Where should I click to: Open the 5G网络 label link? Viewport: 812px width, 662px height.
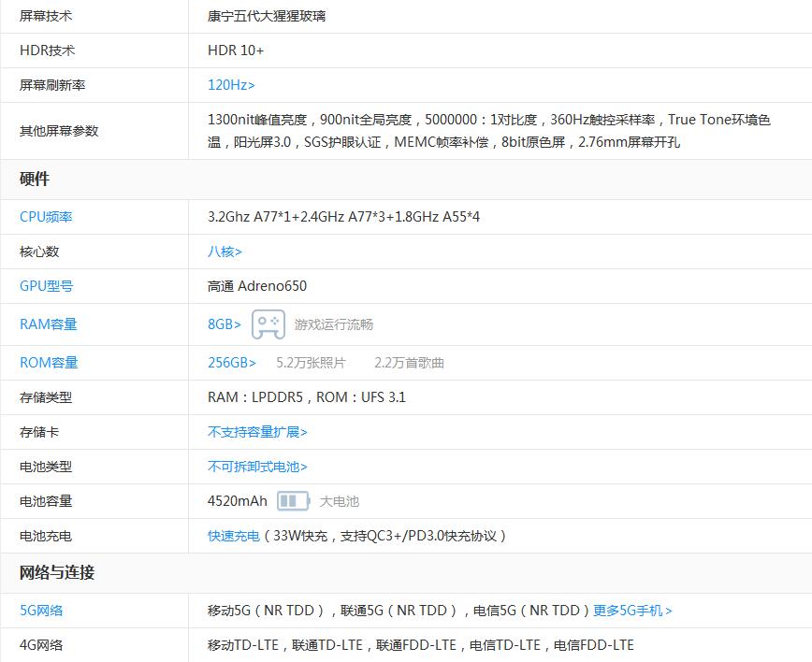point(41,611)
